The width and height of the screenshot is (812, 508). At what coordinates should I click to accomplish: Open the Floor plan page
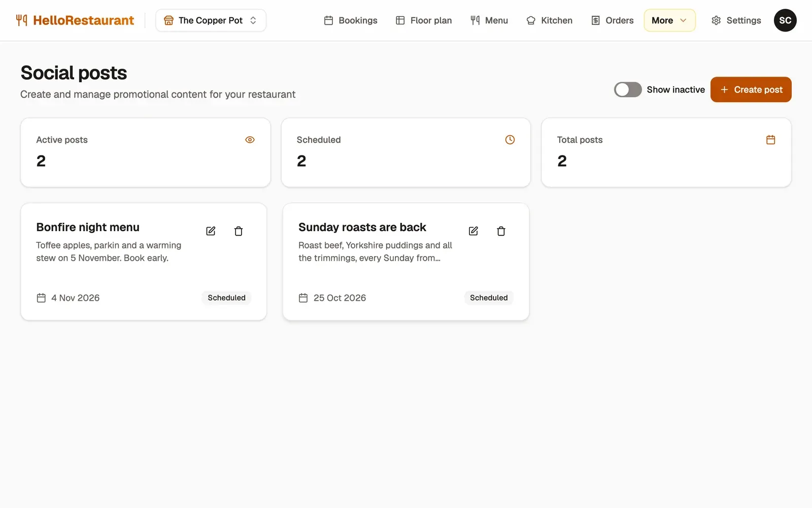424,20
